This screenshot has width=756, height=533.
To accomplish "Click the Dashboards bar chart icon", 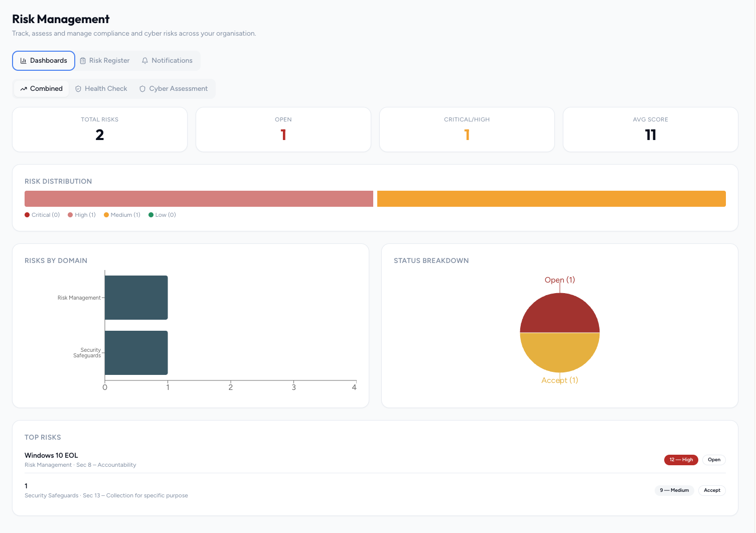I will 23,61.
